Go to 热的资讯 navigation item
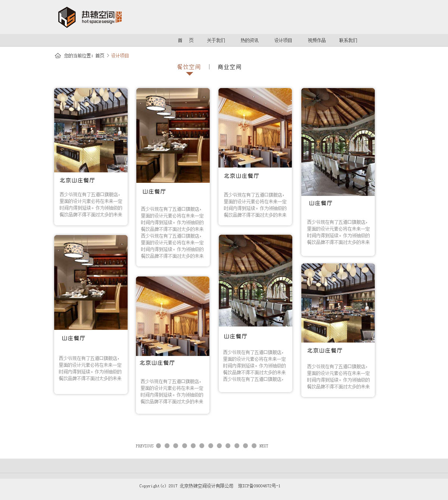Viewport: 448px width, 500px height. tap(249, 40)
